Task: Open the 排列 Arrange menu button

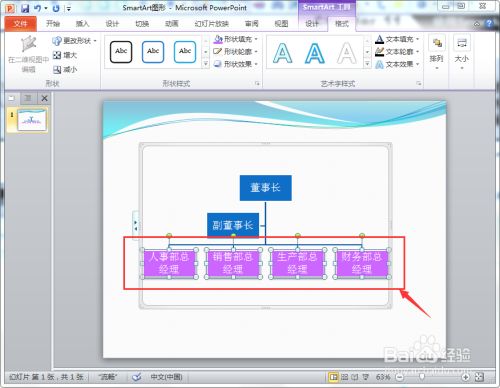Action: point(437,52)
